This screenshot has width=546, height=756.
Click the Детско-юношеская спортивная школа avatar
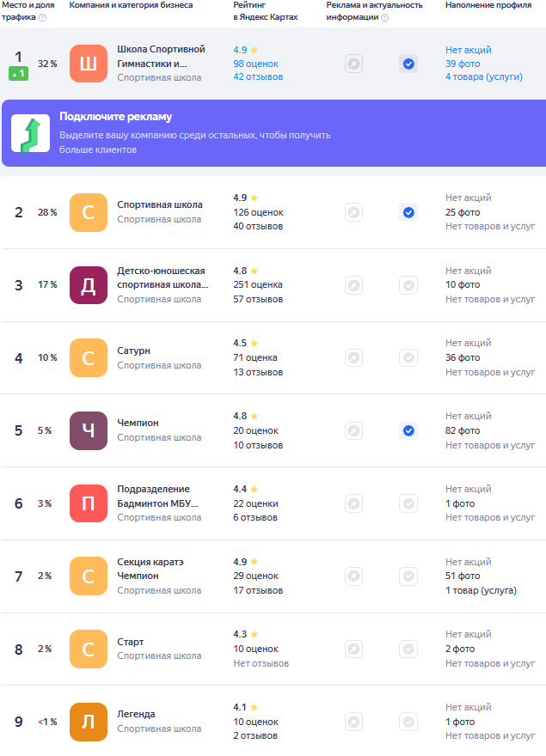coord(88,285)
